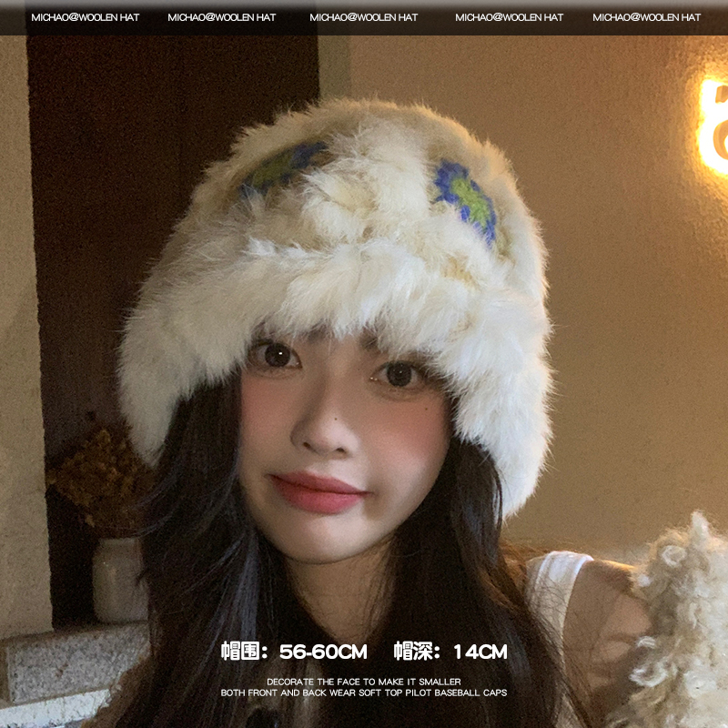The image size is (728, 728).
Task: Select the center MICHAO@WOOLEN HAT banner text
Action: pos(364,17)
